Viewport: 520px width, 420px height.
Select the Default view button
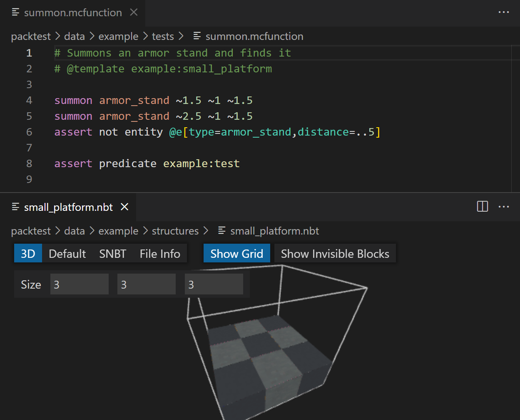click(x=67, y=254)
